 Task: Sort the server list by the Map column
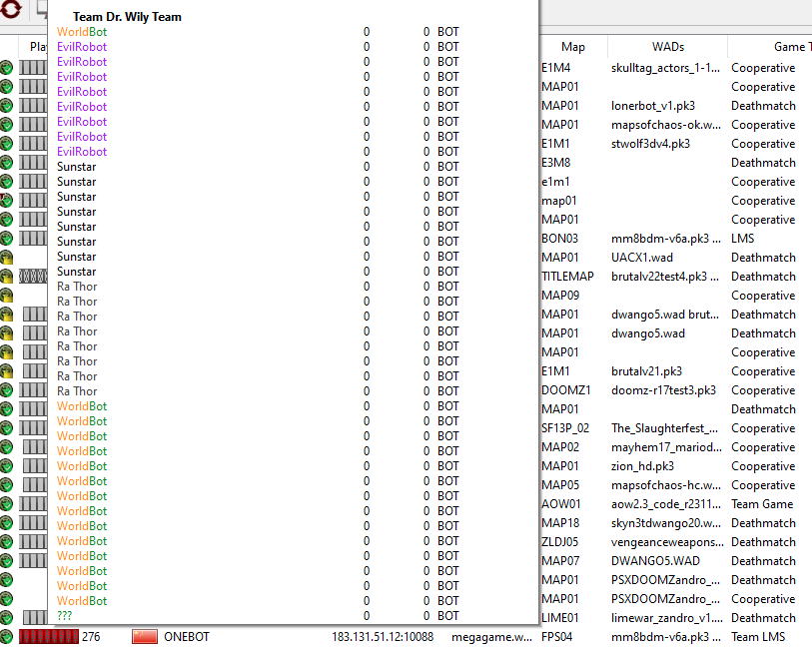click(x=572, y=47)
